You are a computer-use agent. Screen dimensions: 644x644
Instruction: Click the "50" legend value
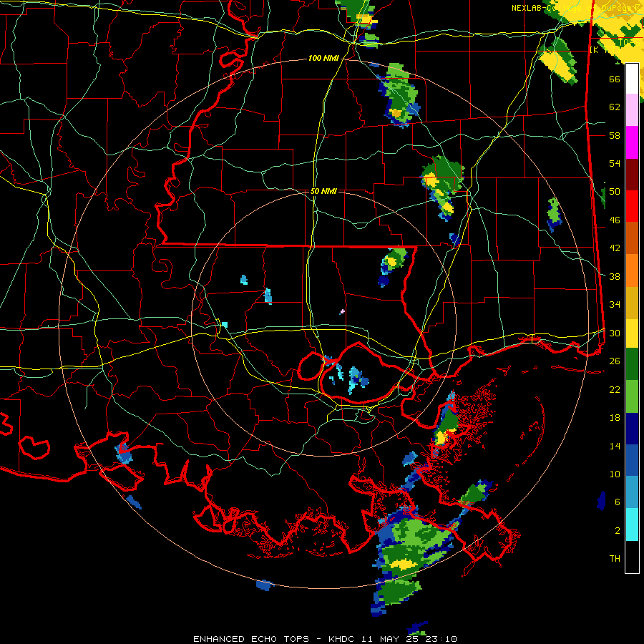[615, 192]
